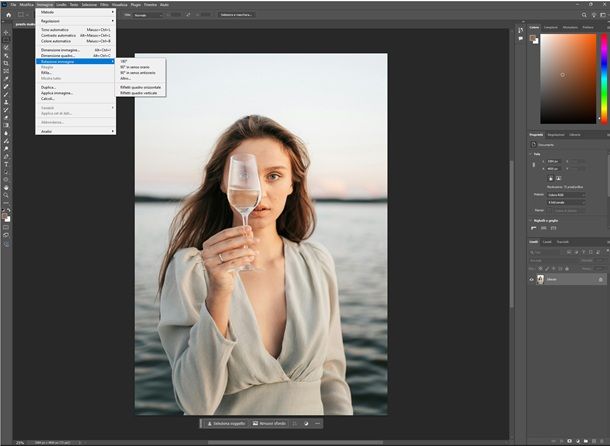
Task: Choose Rifletti quadro orizzontale
Action: [140, 87]
